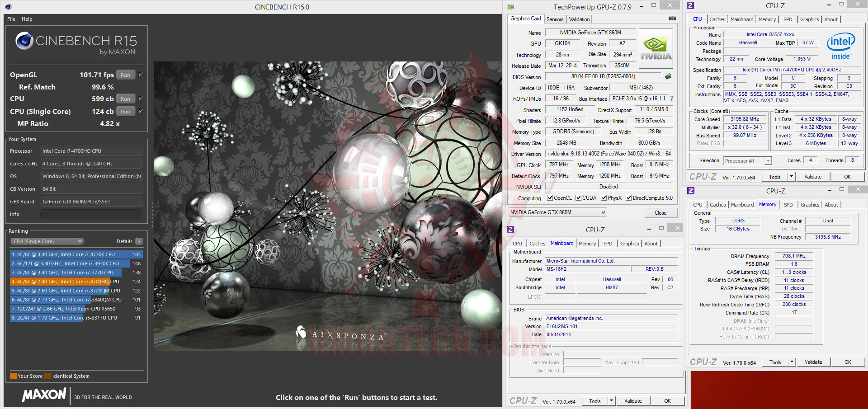Open the Processor #1 selection dropdown
This screenshot has height=409, width=868.
pyautogui.click(x=747, y=161)
